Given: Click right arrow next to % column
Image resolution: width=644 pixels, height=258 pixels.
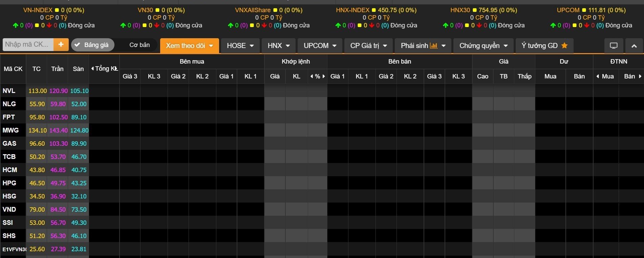Looking at the screenshot, I should (324, 76).
